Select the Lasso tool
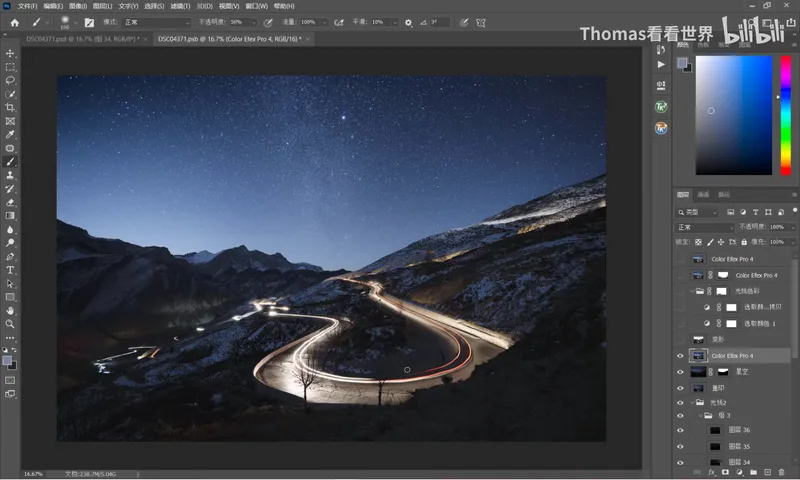The width and height of the screenshot is (800, 480). coord(10,81)
